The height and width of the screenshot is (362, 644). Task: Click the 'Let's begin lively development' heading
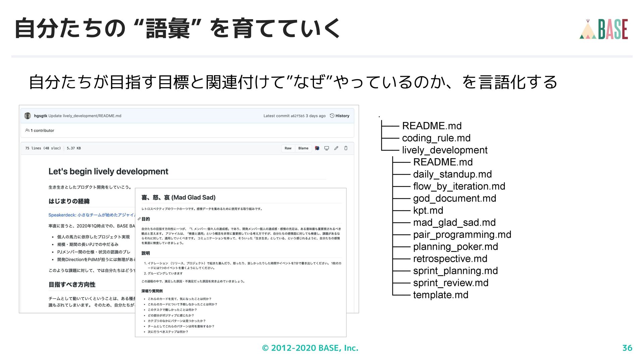coord(108,172)
